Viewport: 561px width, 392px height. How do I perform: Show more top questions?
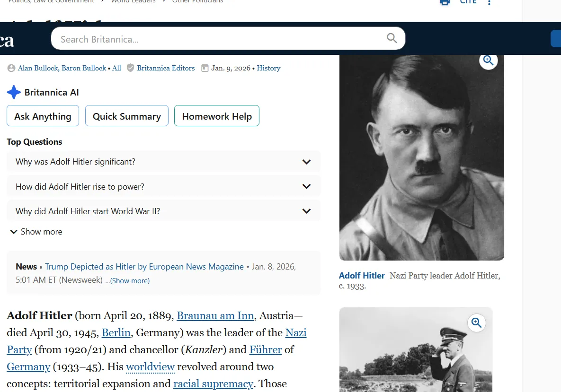point(36,232)
